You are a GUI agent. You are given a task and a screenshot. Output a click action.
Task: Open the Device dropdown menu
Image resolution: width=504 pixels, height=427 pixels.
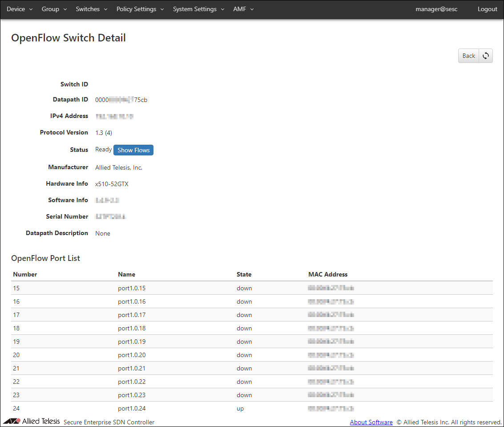click(x=20, y=9)
